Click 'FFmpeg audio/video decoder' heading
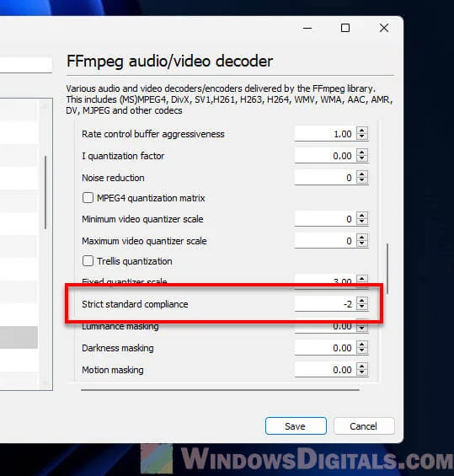The width and height of the screenshot is (454, 476). click(169, 61)
